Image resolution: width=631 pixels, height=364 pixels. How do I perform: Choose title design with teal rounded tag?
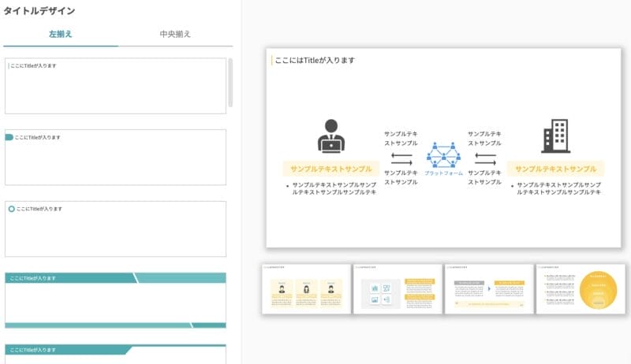pos(115,157)
